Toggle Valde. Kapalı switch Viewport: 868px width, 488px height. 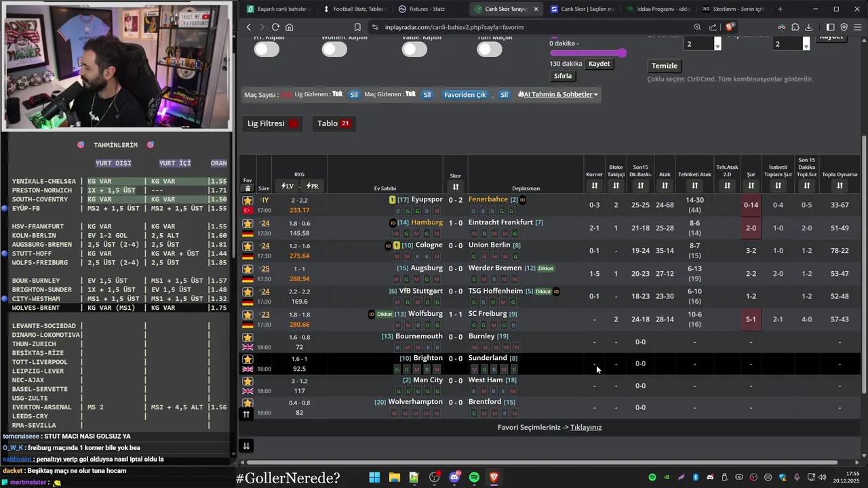pos(414,49)
